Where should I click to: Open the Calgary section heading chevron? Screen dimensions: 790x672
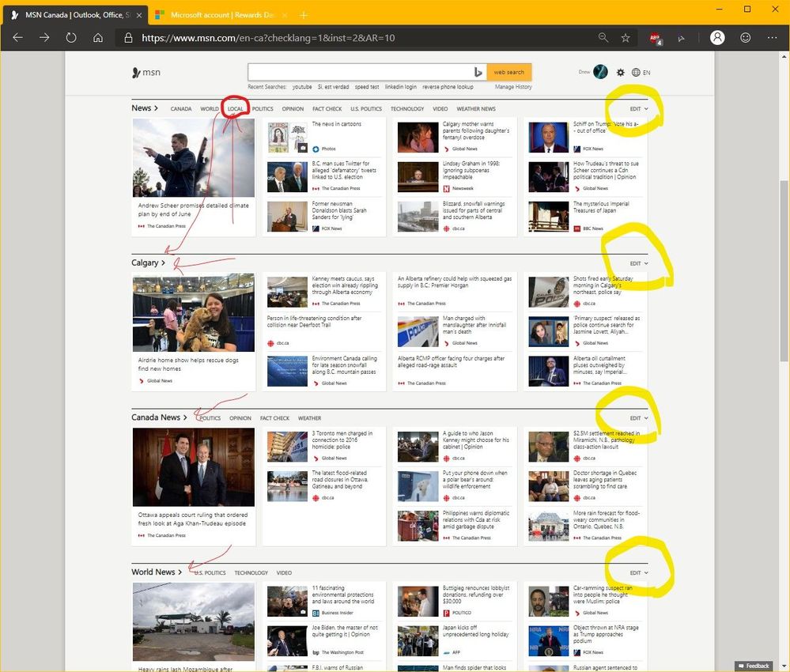[163, 262]
